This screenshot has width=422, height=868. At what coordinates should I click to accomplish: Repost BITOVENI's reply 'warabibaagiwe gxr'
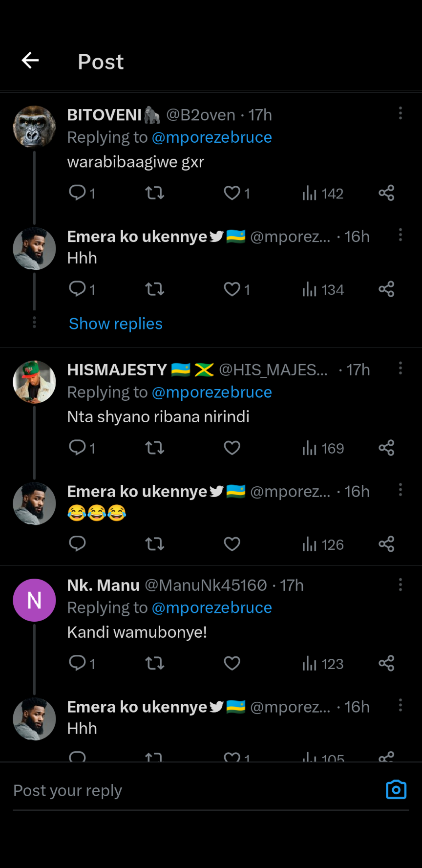coord(154,193)
